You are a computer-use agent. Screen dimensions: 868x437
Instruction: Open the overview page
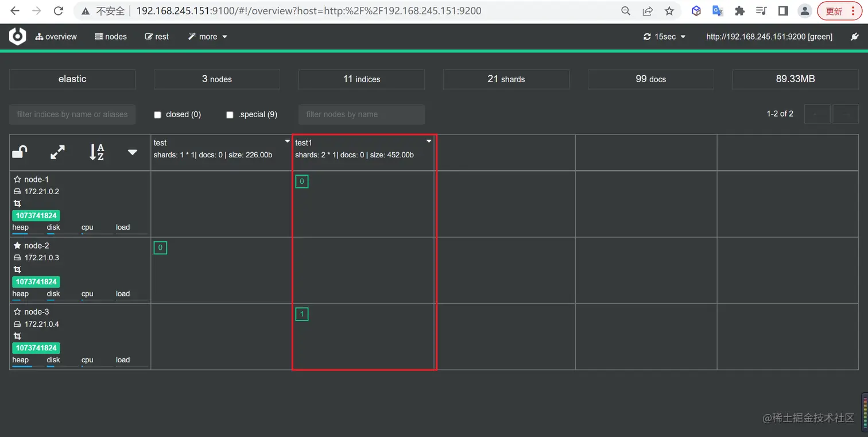click(56, 37)
